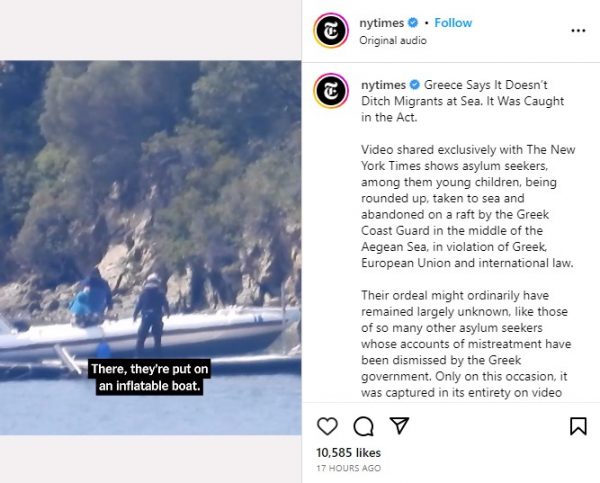Viewport: 600px width, 483px height.
Task: Click the paragraph starting 'Their ordeal might'
Action: coord(466,344)
